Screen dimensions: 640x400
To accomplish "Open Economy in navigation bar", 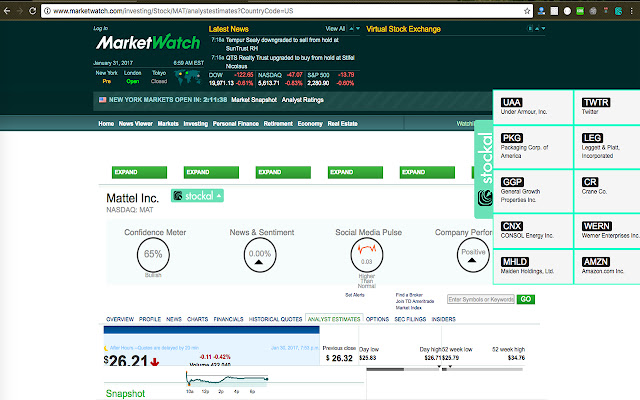I will tap(310, 124).
